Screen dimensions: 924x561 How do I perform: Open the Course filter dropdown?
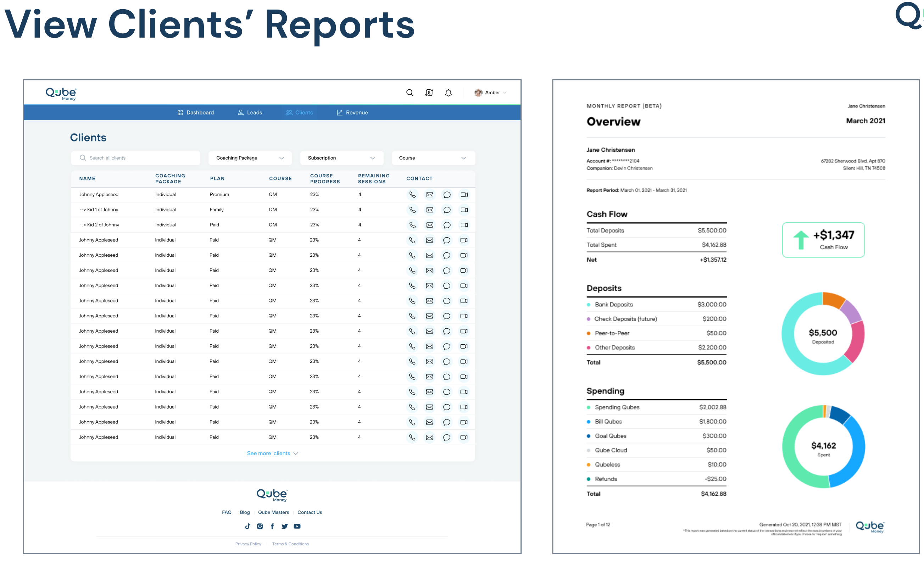(x=434, y=158)
